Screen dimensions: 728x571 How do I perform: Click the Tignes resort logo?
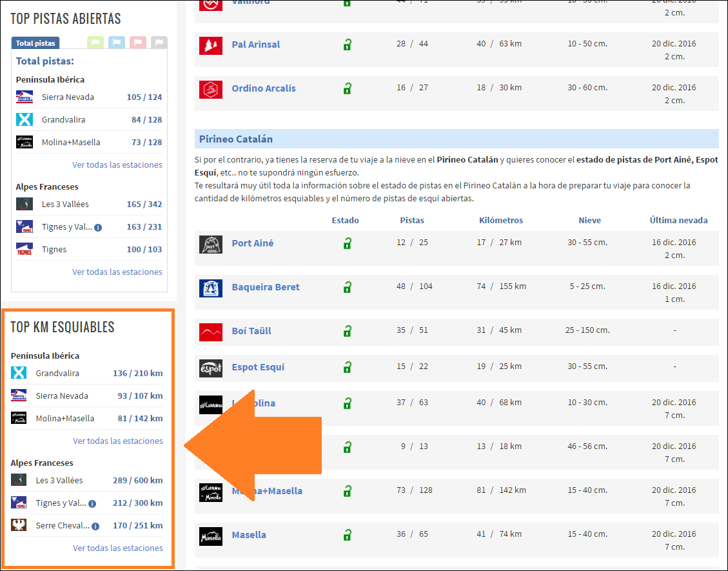(x=25, y=249)
